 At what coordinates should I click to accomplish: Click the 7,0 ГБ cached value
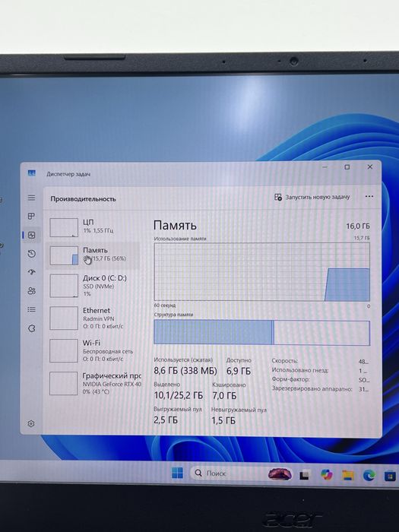coord(224,396)
